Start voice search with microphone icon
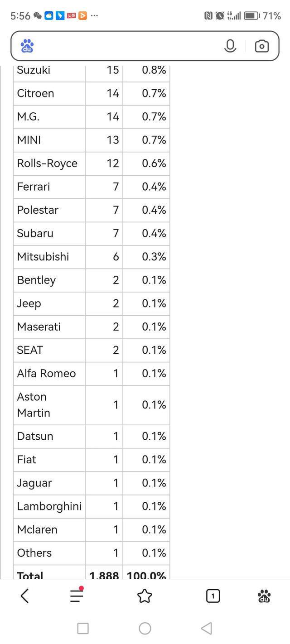290x644 pixels. (x=230, y=46)
